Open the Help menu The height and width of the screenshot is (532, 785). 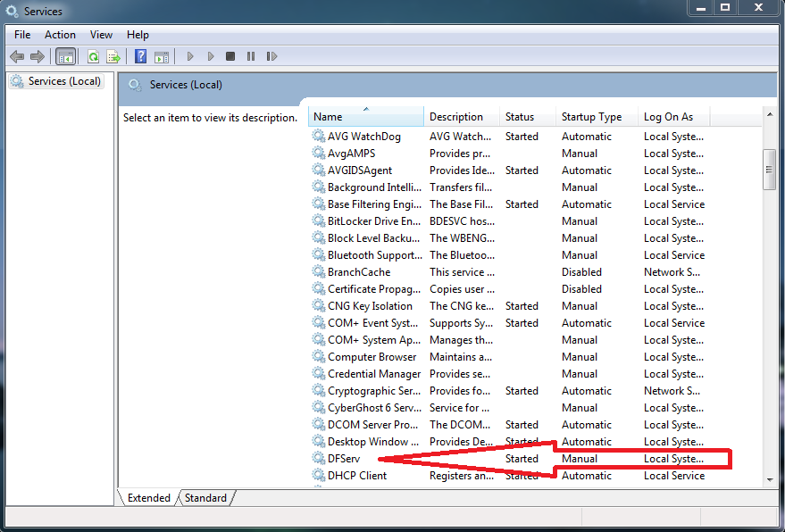(138, 35)
